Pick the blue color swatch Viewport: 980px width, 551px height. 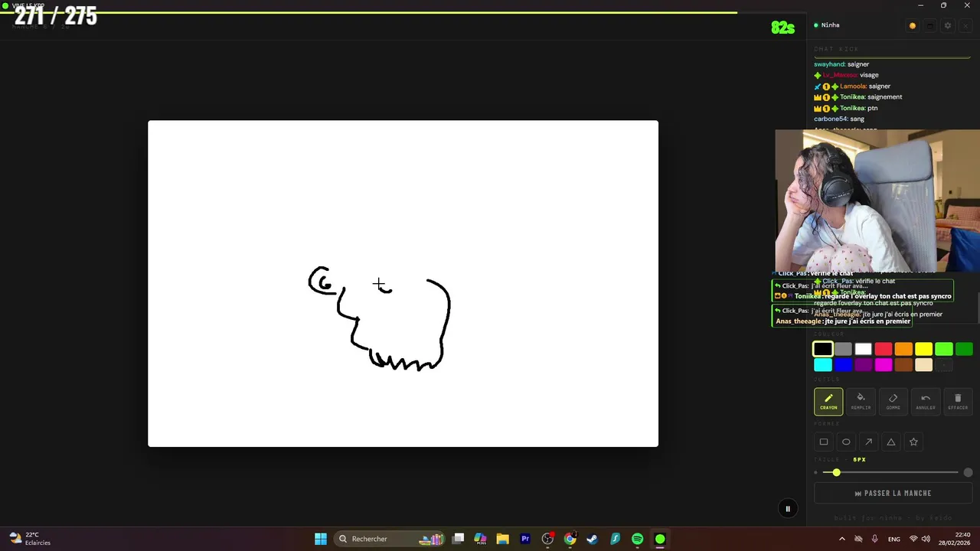tap(843, 365)
